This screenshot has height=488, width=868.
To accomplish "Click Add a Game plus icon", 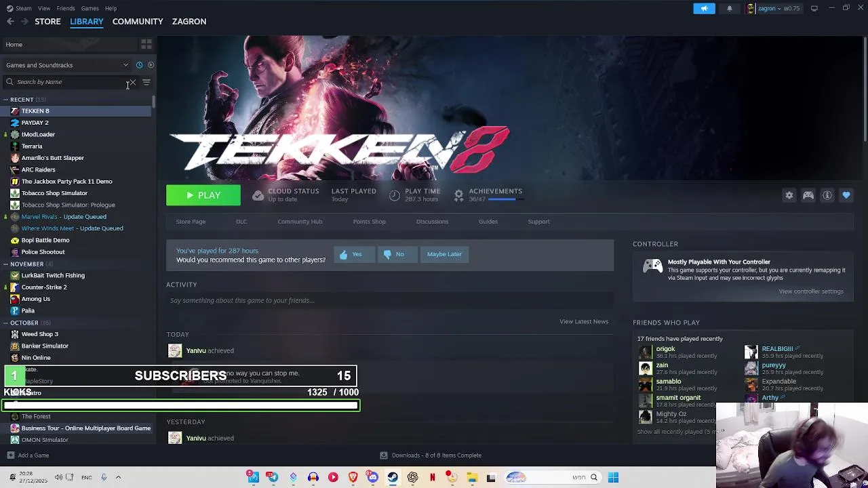I will click(x=10, y=455).
